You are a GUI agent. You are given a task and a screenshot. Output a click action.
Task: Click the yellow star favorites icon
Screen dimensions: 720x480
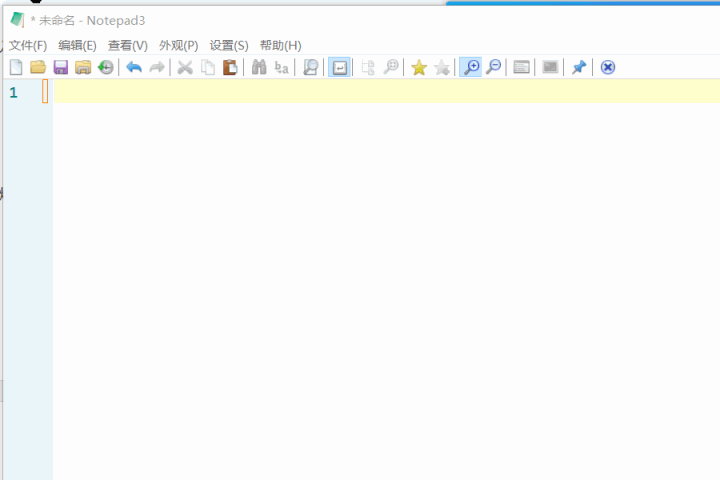tap(419, 67)
